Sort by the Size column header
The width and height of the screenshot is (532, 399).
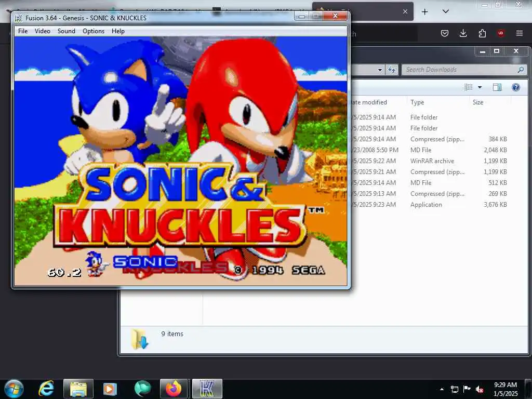tap(478, 102)
